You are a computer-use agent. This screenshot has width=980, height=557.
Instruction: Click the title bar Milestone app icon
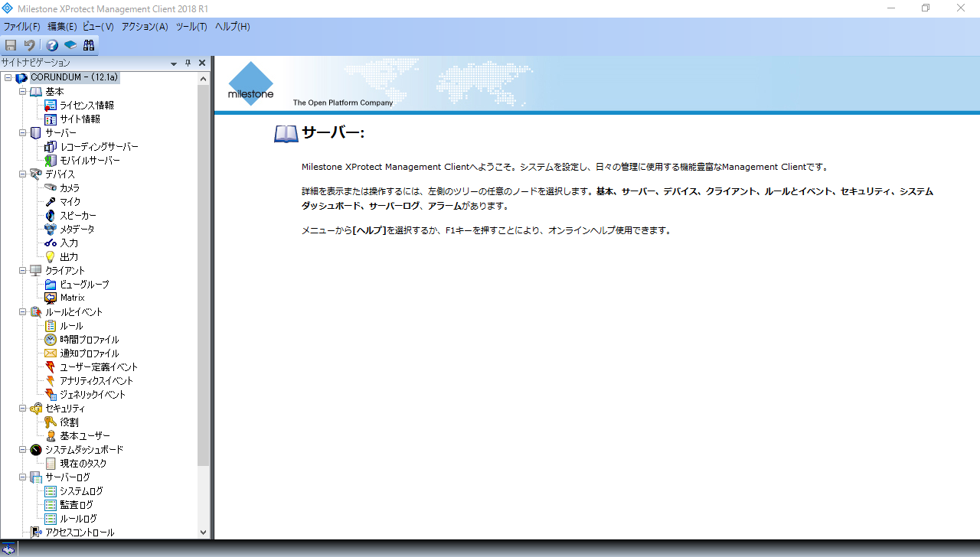click(8, 8)
